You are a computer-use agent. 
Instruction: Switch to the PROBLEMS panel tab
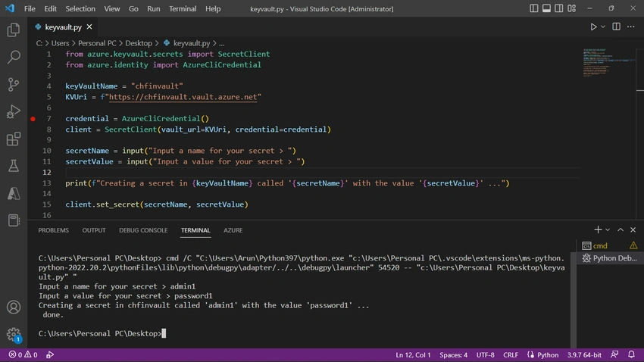[53, 230]
